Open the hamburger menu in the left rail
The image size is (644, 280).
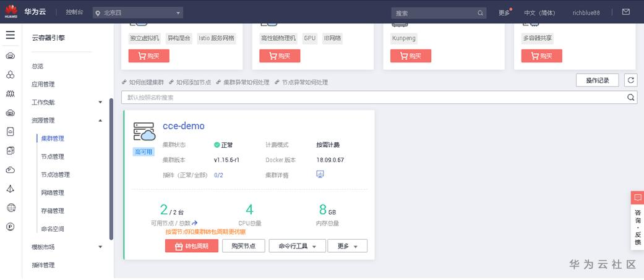tap(11, 35)
